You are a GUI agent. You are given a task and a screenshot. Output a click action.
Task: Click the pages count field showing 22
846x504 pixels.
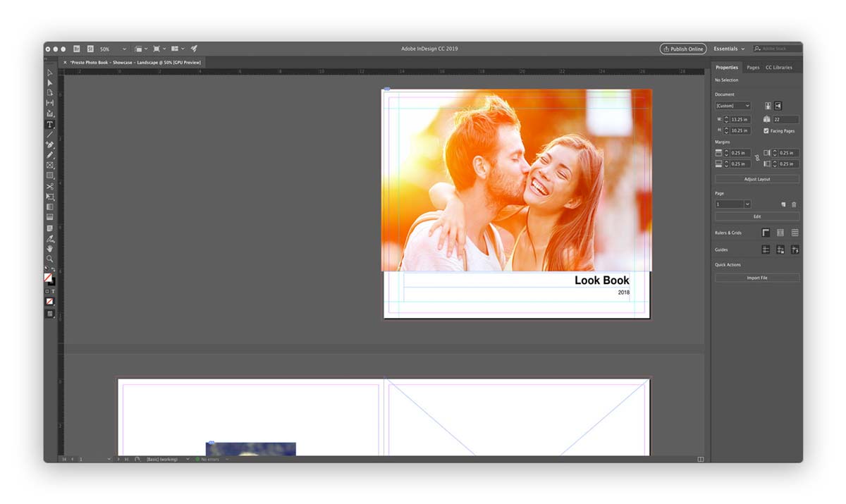click(x=786, y=120)
